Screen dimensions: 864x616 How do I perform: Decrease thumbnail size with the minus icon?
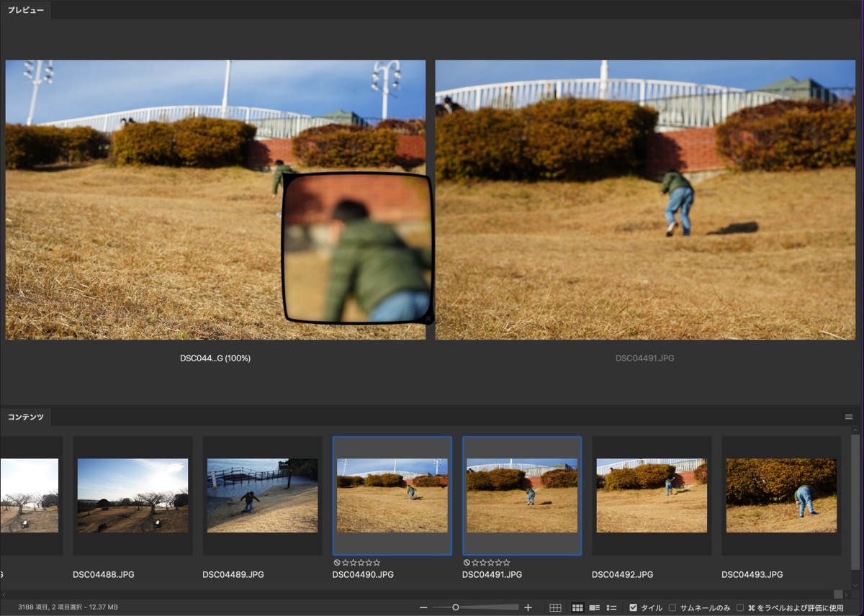[423, 608]
